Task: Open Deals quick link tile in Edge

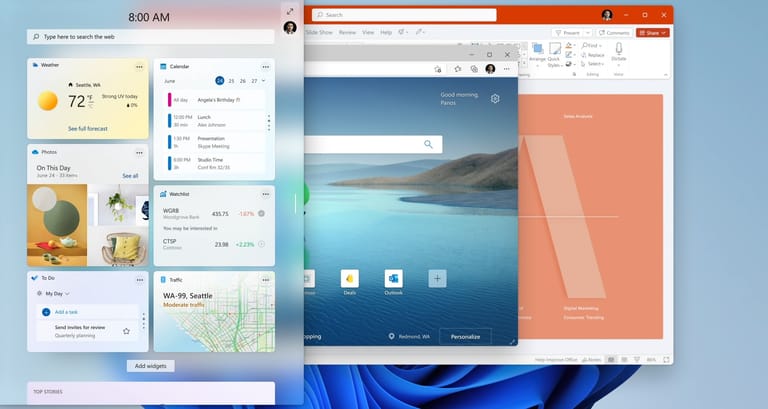Action: [350, 279]
